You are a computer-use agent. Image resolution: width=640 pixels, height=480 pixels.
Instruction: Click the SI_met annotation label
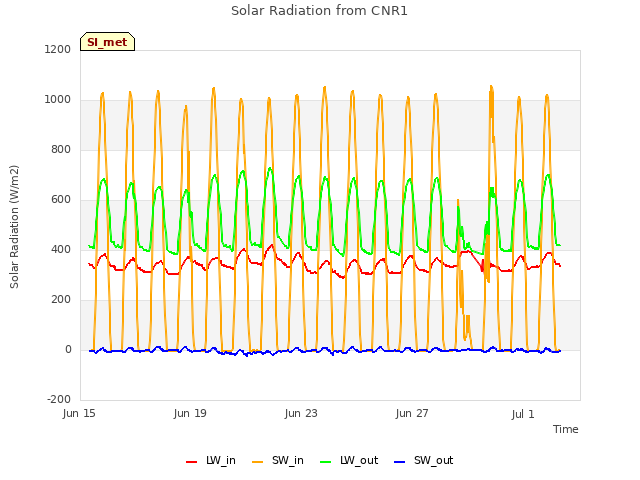tap(107, 42)
